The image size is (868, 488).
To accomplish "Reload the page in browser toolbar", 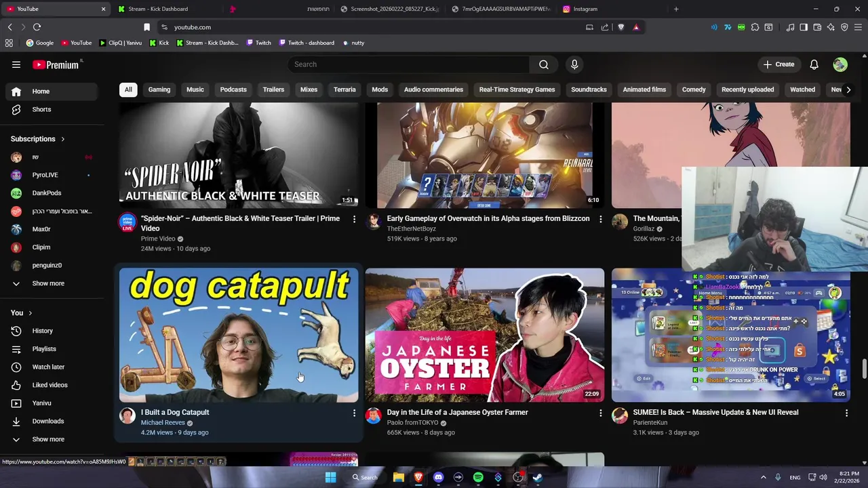I will click(37, 27).
